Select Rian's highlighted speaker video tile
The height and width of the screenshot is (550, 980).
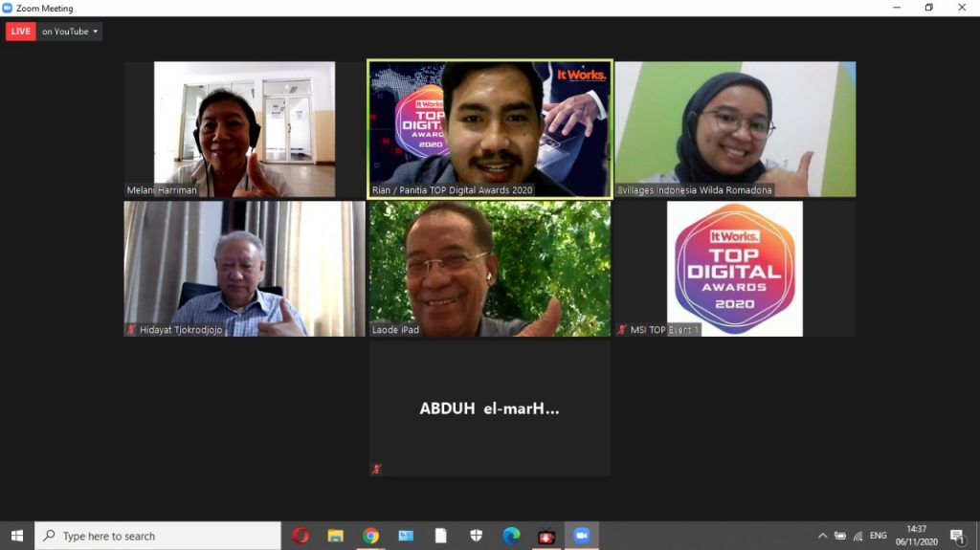tap(489, 129)
